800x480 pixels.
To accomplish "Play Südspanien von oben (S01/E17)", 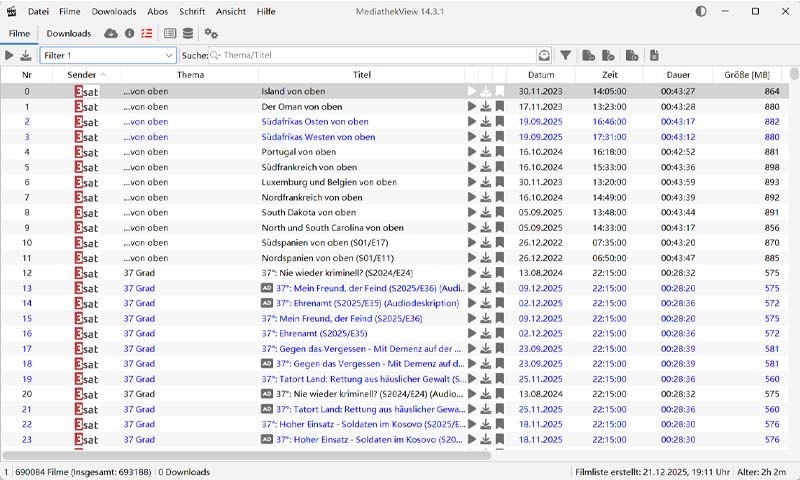I will click(471, 243).
